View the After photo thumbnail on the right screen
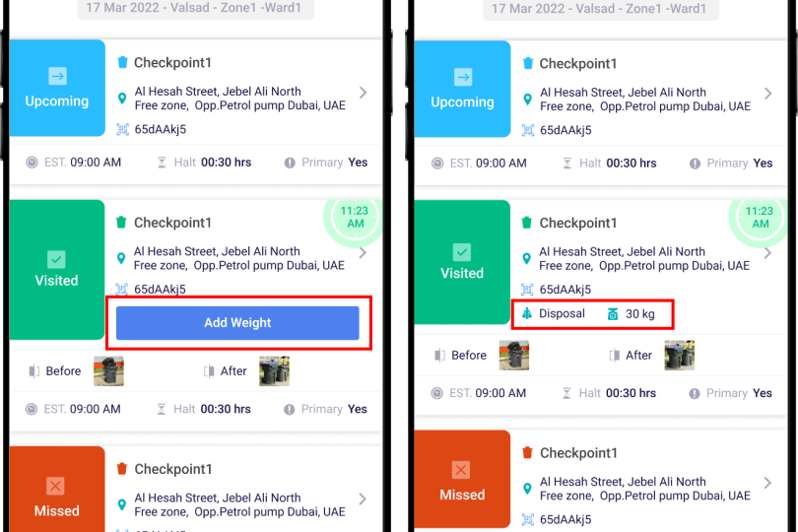This screenshot has width=798, height=532. 680,356
